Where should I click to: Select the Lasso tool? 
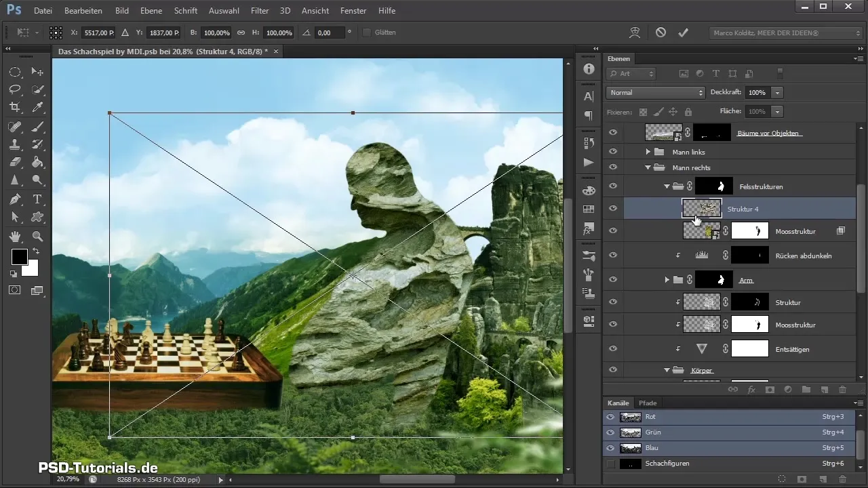(x=15, y=89)
